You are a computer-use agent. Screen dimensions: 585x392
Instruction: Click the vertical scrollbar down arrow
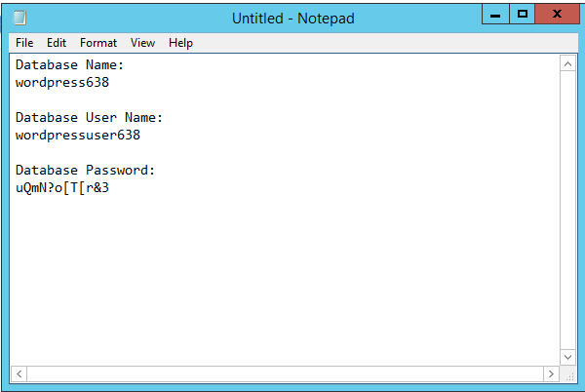tap(567, 357)
